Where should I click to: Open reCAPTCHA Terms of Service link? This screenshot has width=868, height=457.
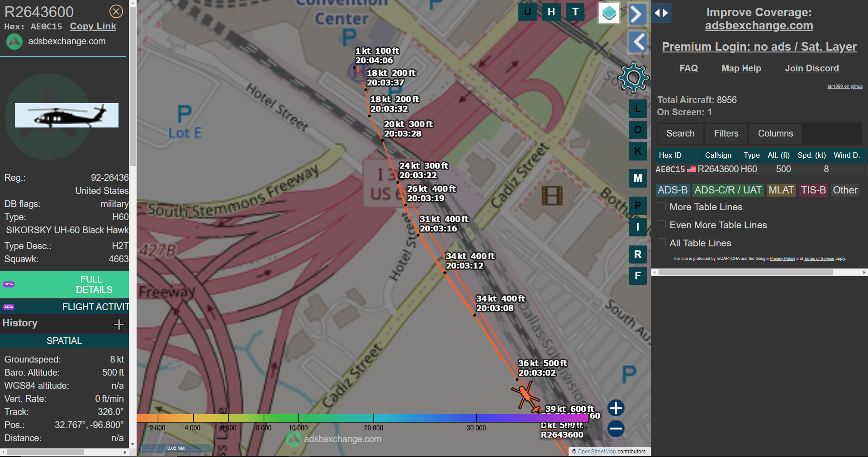[x=819, y=259]
